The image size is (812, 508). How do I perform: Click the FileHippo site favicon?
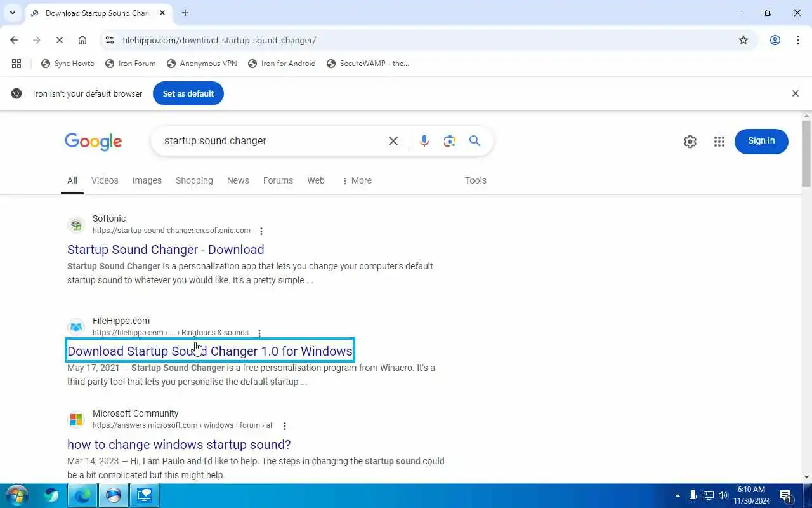tap(76, 327)
